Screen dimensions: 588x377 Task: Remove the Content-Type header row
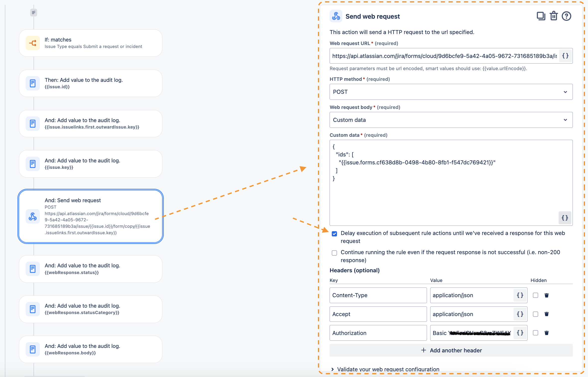[x=547, y=295]
